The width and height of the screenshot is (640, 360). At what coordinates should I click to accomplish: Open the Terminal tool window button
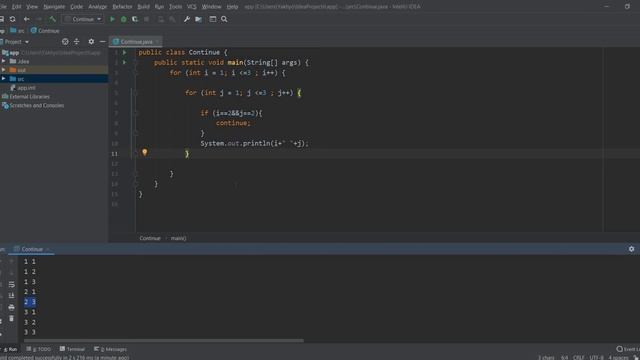(72, 349)
